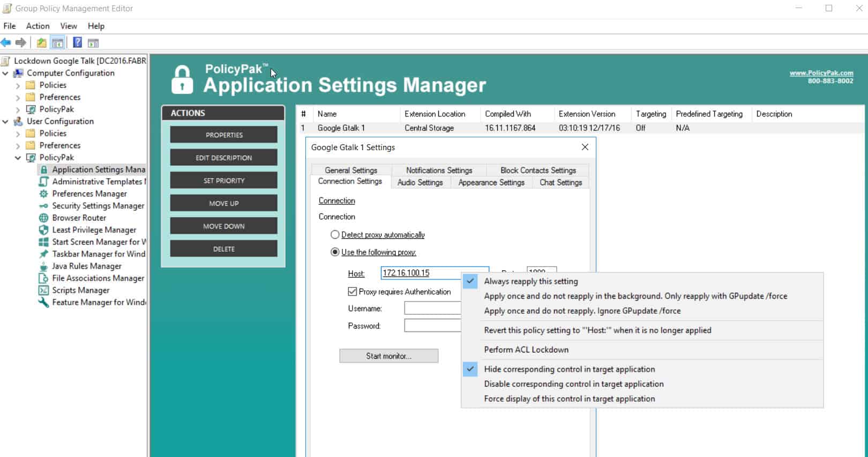Switch to Appearance Settings tab
Image resolution: width=868 pixels, height=457 pixels.
tap(491, 182)
